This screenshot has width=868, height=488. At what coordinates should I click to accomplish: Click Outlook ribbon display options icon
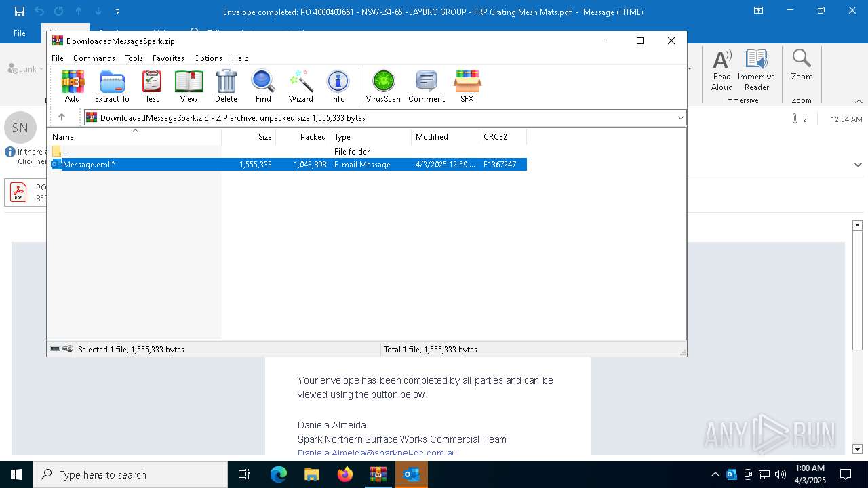[759, 11]
